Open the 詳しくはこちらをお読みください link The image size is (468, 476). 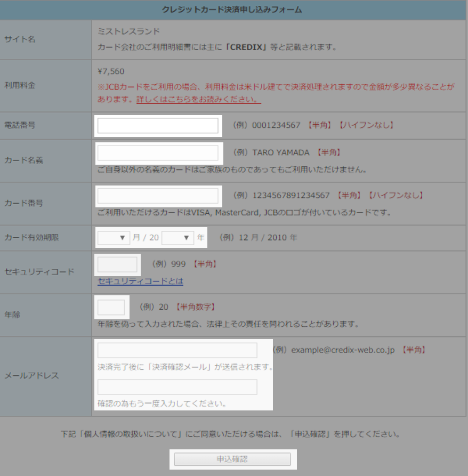[198, 100]
